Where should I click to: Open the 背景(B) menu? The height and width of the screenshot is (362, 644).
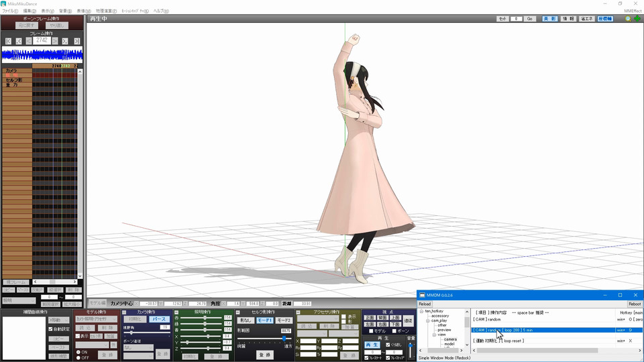tap(65, 11)
